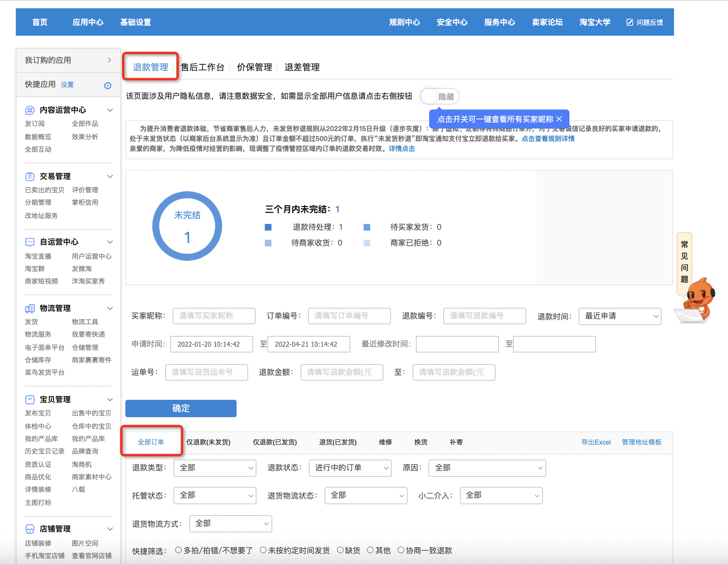Open 应用中心 in top navigation

88,22
